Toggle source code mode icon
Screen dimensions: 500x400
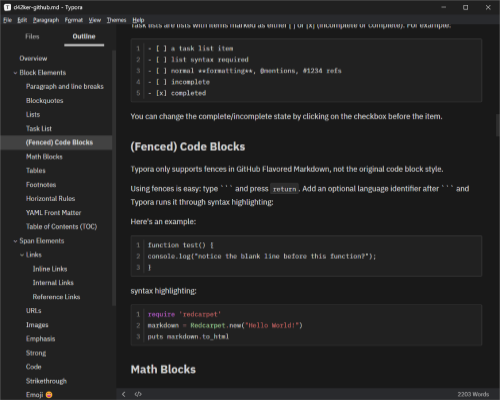(138, 394)
